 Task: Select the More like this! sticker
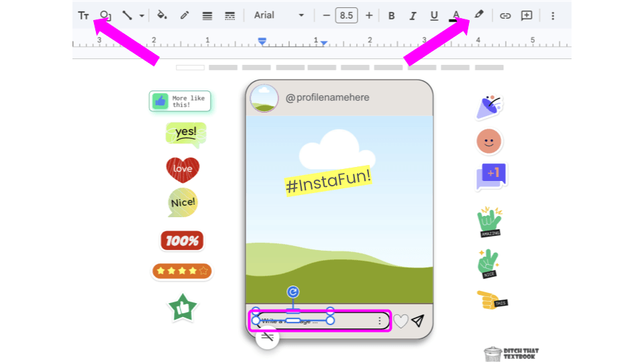(x=180, y=101)
